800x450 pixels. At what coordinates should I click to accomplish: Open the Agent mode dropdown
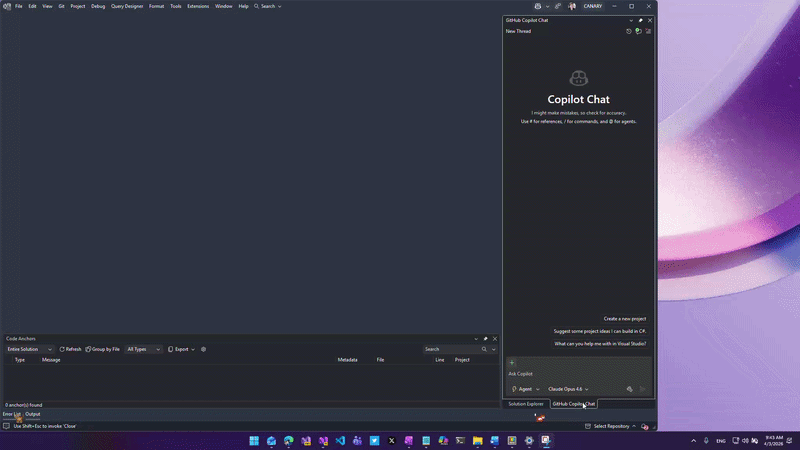pos(526,389)
